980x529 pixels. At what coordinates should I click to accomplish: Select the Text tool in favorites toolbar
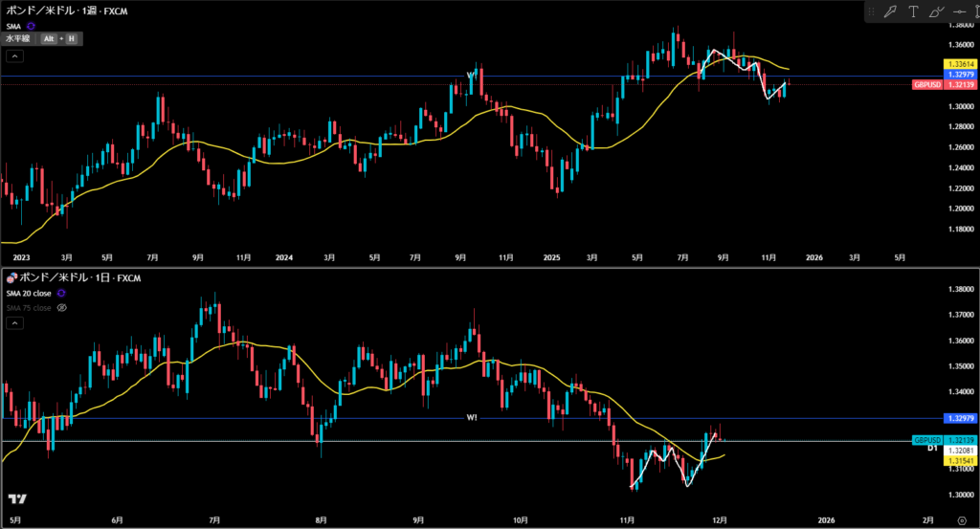click(913, 11)
